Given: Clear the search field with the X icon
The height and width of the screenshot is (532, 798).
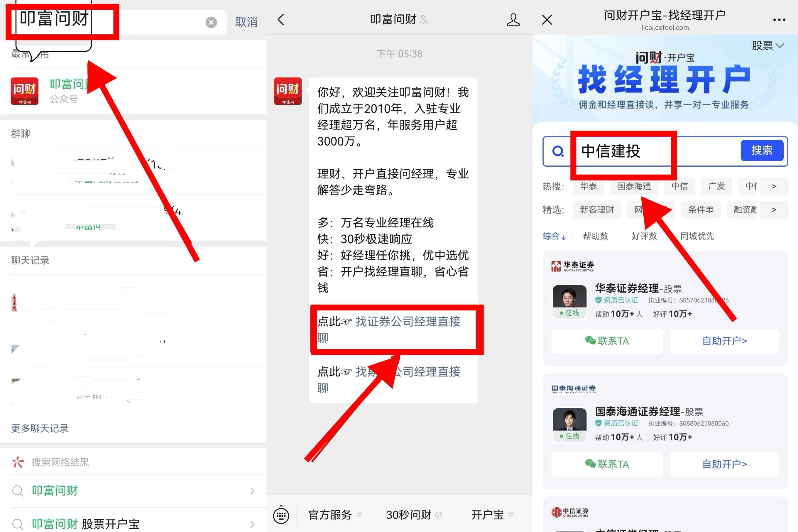Looking at the screenshot, I should tap(211, 22).
